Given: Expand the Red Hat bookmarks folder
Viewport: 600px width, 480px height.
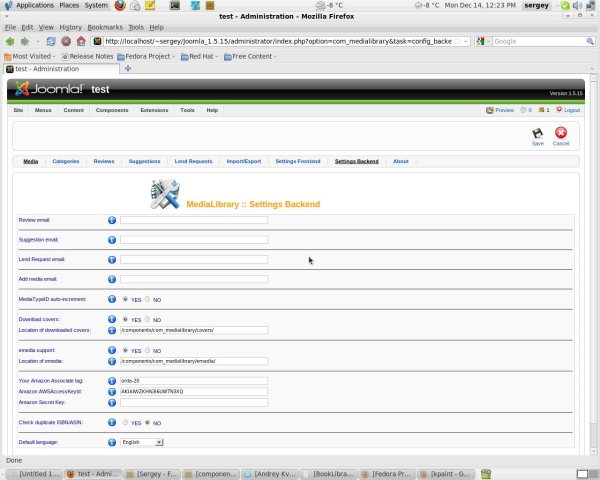Looking at the screenshot, I should click(x=199, y=57).
